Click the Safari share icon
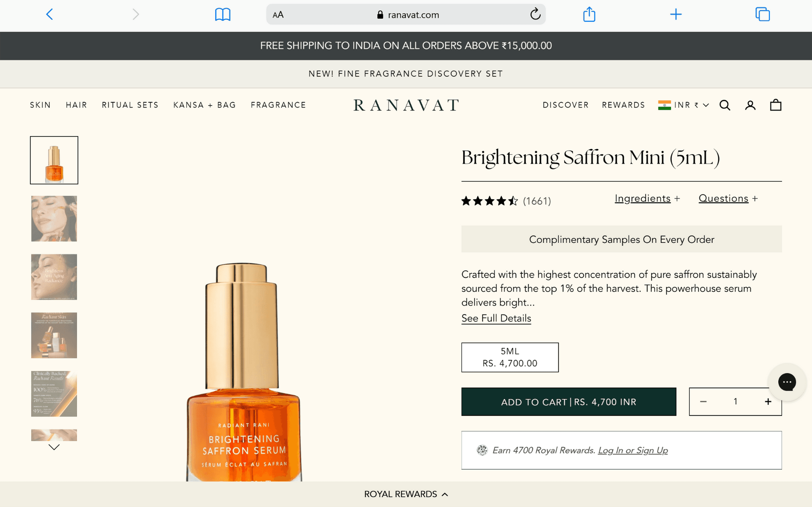 [x=589, y=14]
